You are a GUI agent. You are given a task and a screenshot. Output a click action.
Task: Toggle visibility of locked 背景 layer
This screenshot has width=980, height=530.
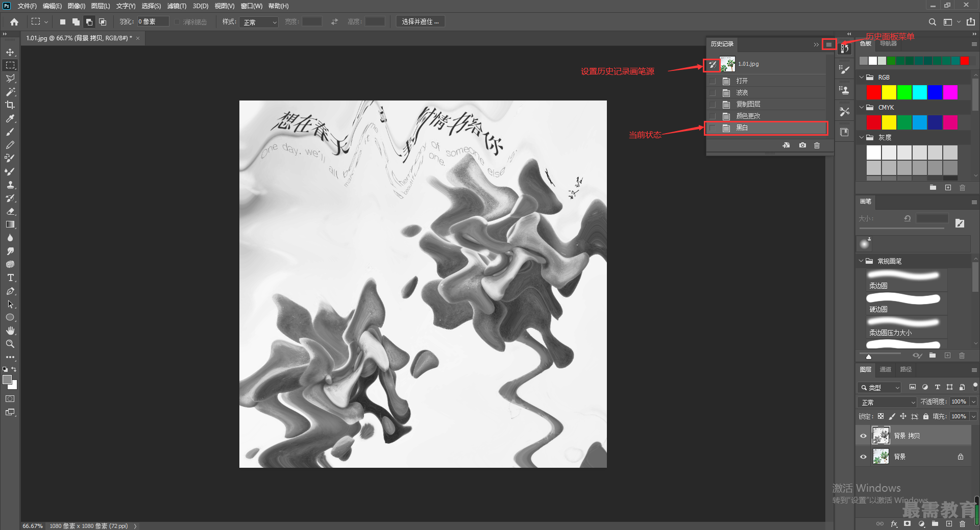863,457
